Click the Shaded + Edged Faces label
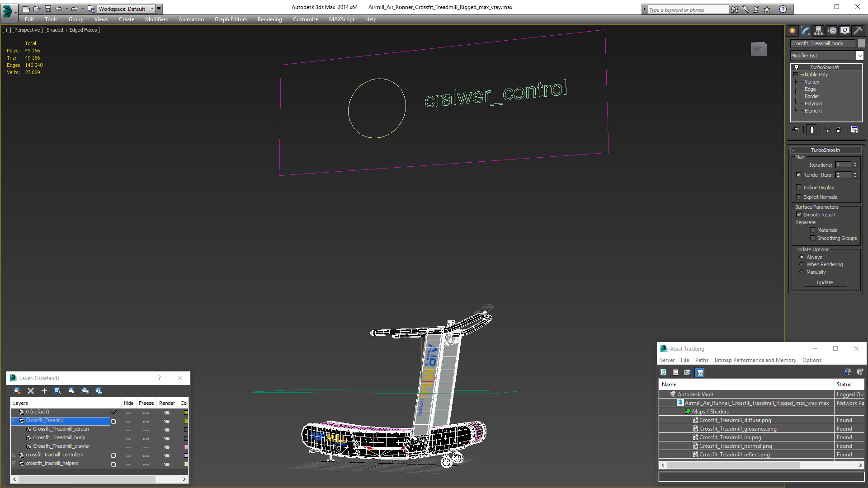This screenshot has height=488, width=868. point(72,30)
